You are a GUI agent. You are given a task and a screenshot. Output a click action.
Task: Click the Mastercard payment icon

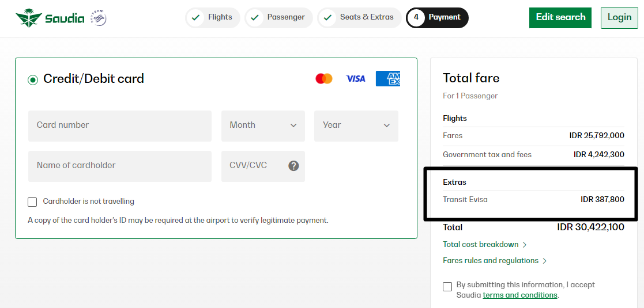[324, 79]
